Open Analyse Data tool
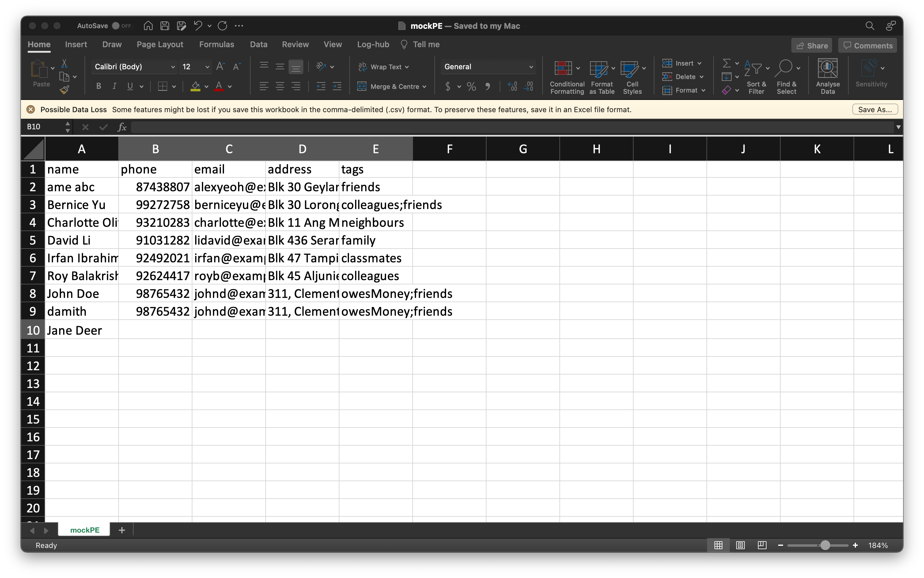Screen dimensions: 924x578 [827, 69]
